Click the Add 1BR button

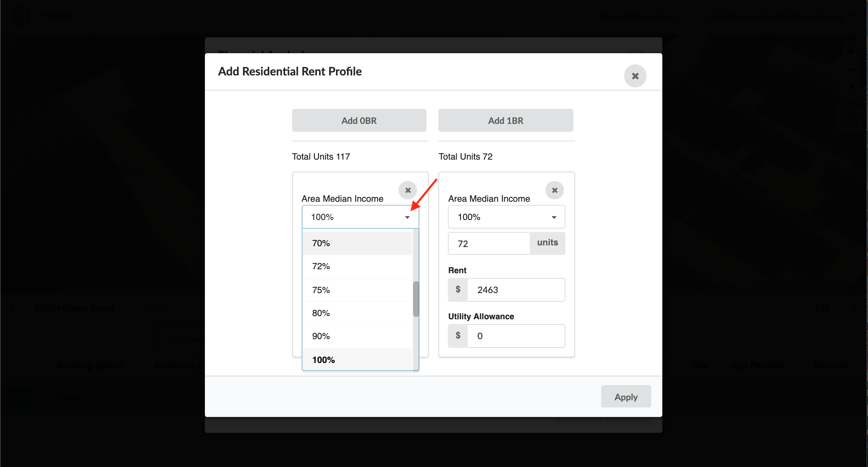pyautogui.click(x=506, y=120)
